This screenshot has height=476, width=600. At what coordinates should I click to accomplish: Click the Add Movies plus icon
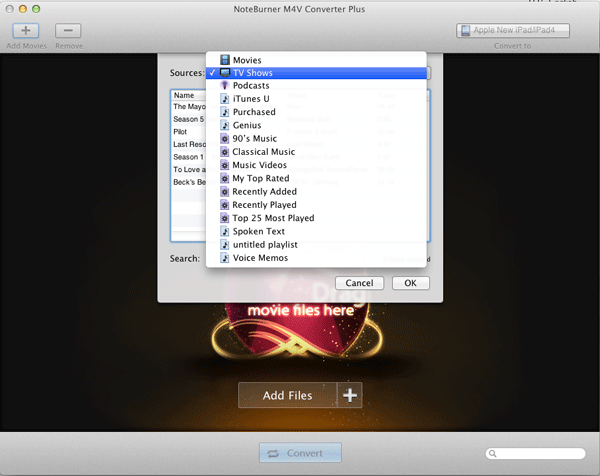[26, 31]
